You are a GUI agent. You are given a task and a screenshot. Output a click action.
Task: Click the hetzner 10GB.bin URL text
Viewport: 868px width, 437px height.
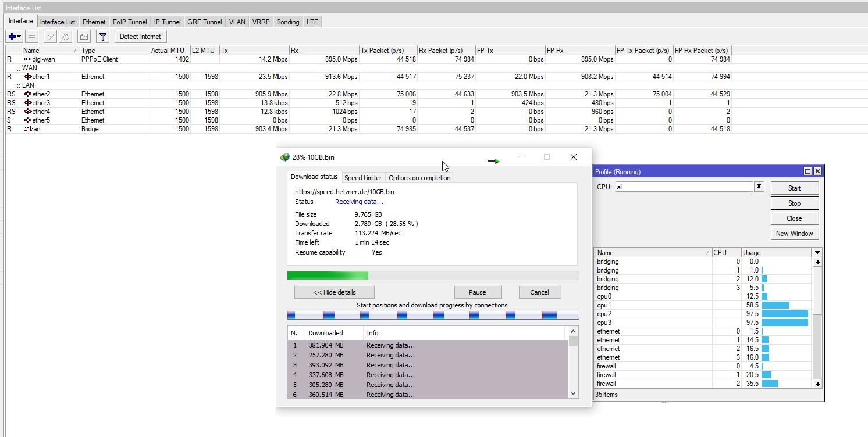point(344,192)
